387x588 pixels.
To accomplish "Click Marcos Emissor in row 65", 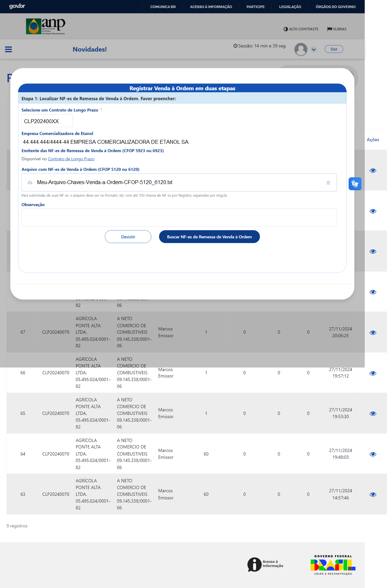I will point(166,413).
